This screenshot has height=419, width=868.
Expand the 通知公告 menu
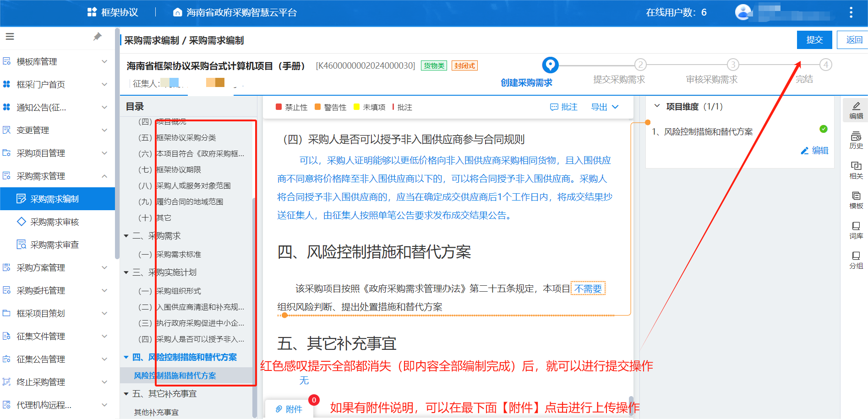[104, 107]
